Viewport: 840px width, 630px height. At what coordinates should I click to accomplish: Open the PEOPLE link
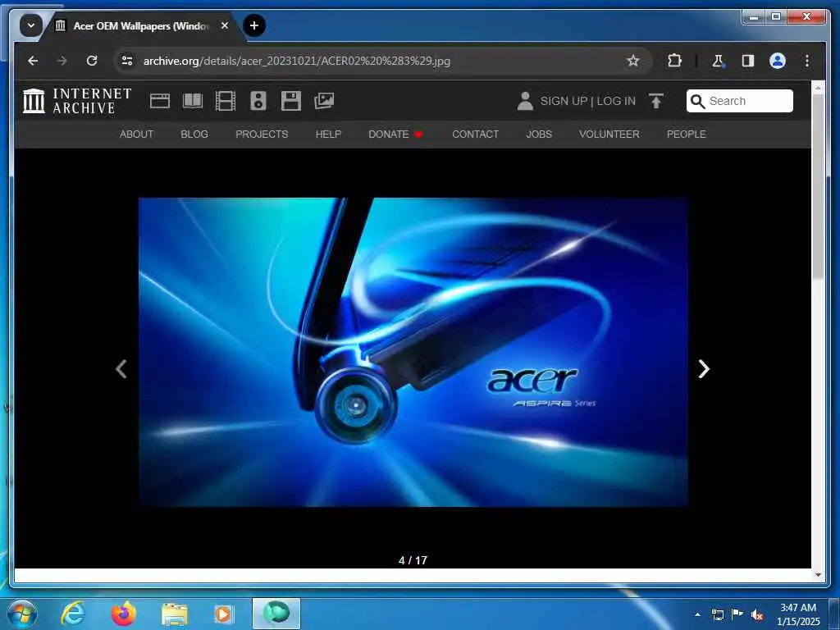tap(687, 135)
